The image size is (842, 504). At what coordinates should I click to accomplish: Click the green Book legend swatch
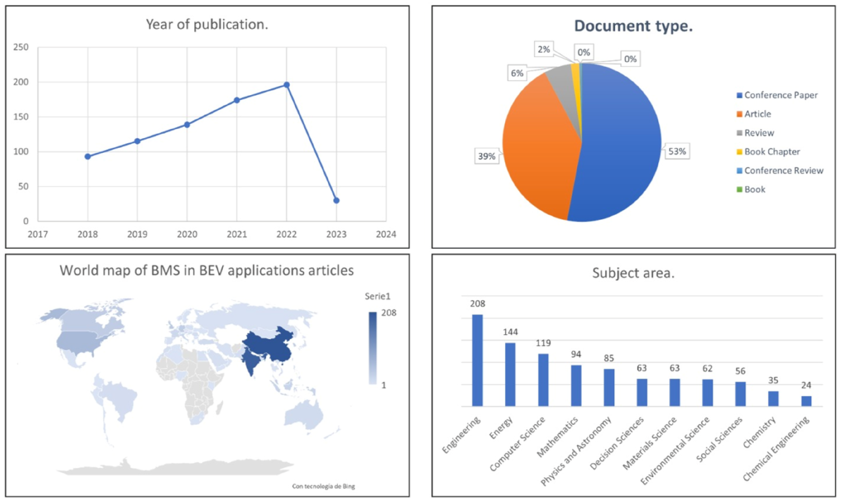(739, 189)
